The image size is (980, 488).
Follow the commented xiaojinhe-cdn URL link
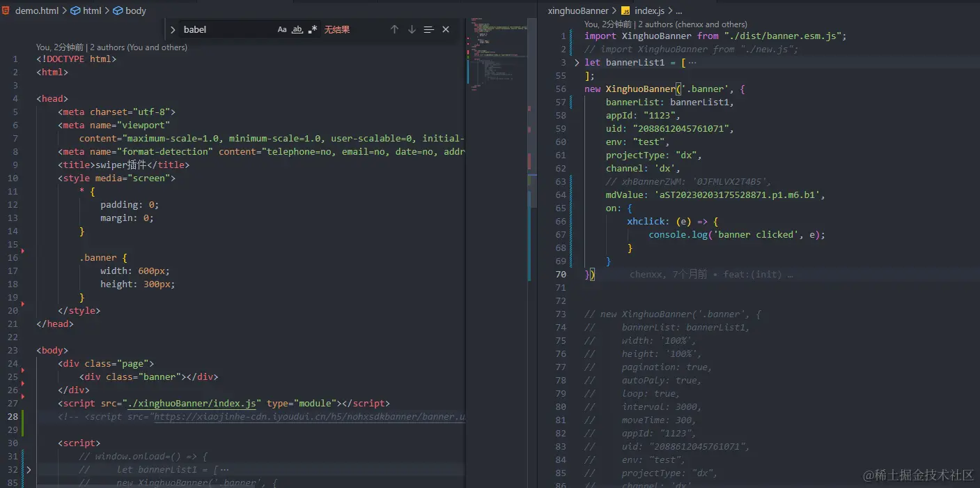pyautogui.click(x=309, y=416)
